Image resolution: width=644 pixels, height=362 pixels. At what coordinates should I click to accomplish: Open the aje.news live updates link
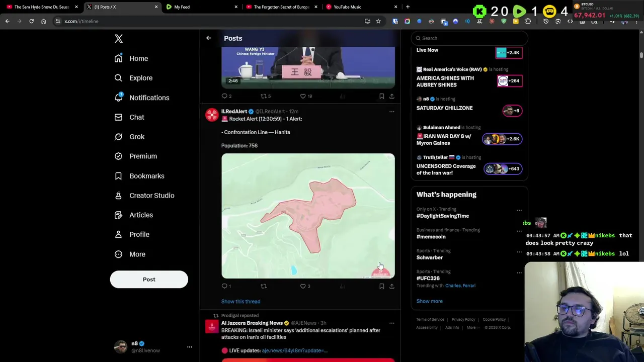(x=294, y=350)
